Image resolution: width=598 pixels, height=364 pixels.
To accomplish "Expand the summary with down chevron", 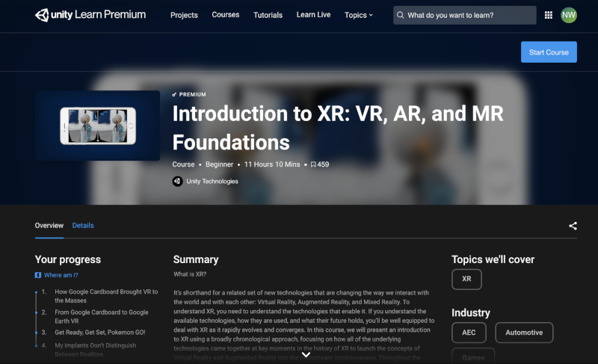I will pyautogui.click(x=306, y=354).
